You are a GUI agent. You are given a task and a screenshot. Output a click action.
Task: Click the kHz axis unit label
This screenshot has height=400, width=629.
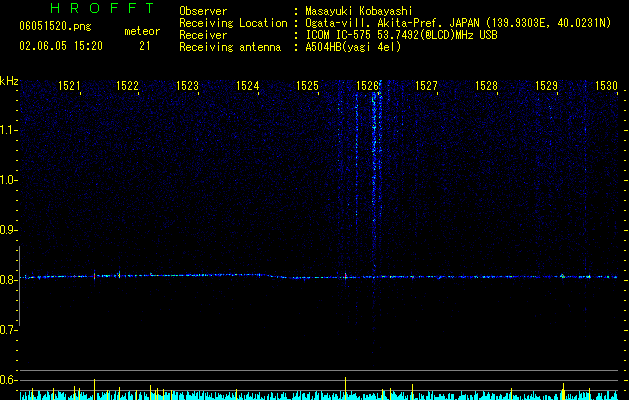point(9,81)
